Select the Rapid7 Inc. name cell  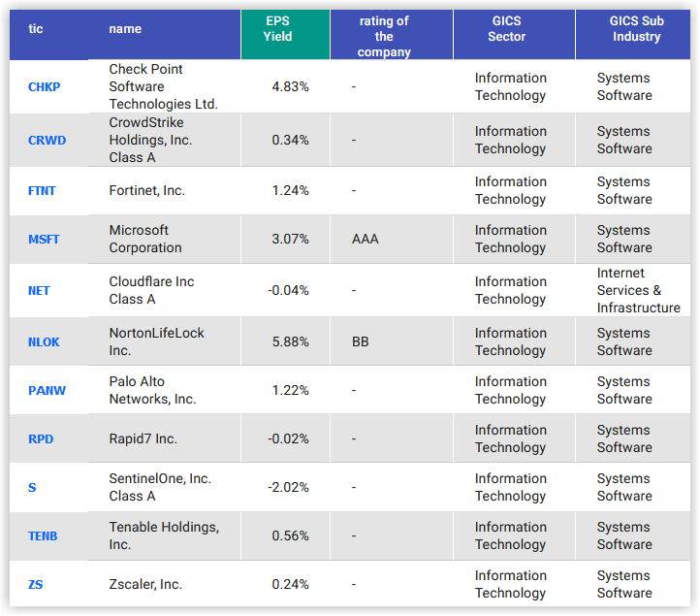pyautogui.click(x=143, y=439)
